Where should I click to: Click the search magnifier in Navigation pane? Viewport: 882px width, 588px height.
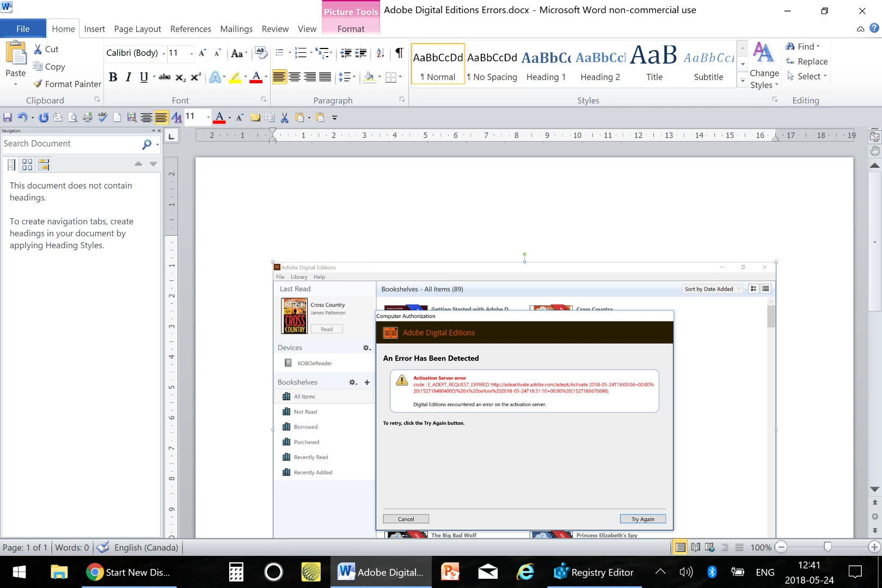146,144
